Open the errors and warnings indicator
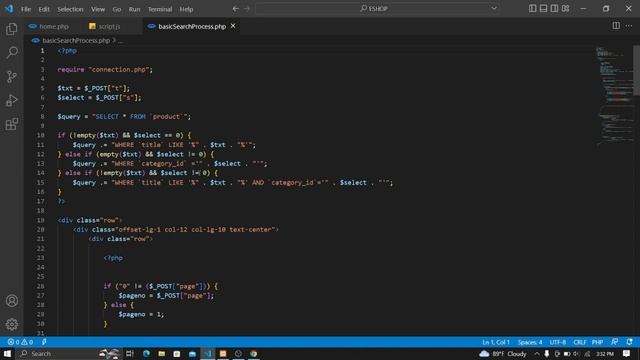Viewport: 640px width, 360px height. click(20, 342)
